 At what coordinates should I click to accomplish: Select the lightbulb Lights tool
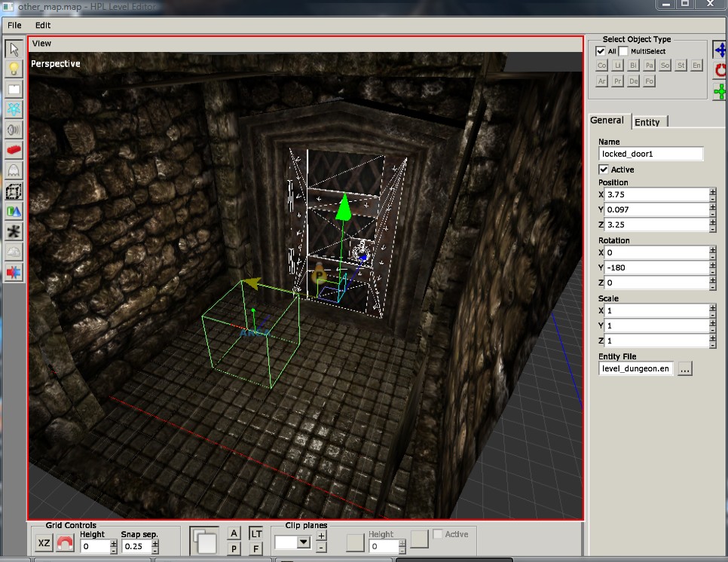tap(14, 69)
